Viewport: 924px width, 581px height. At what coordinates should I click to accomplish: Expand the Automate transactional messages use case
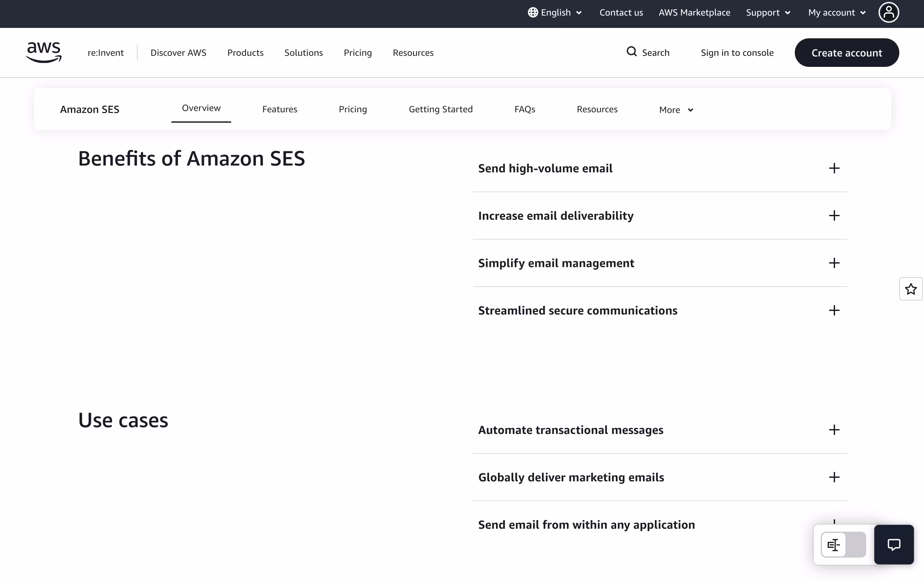pos(834,430)
